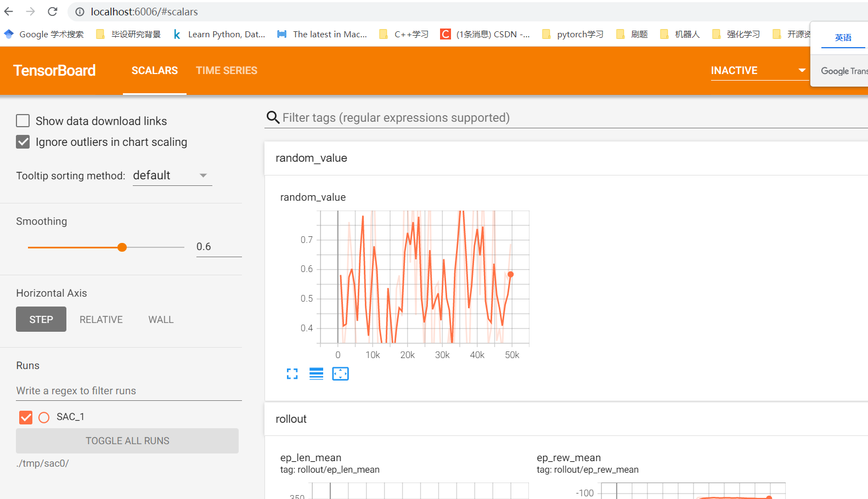Open the C++学习 bookmark folder

[404, 34]
